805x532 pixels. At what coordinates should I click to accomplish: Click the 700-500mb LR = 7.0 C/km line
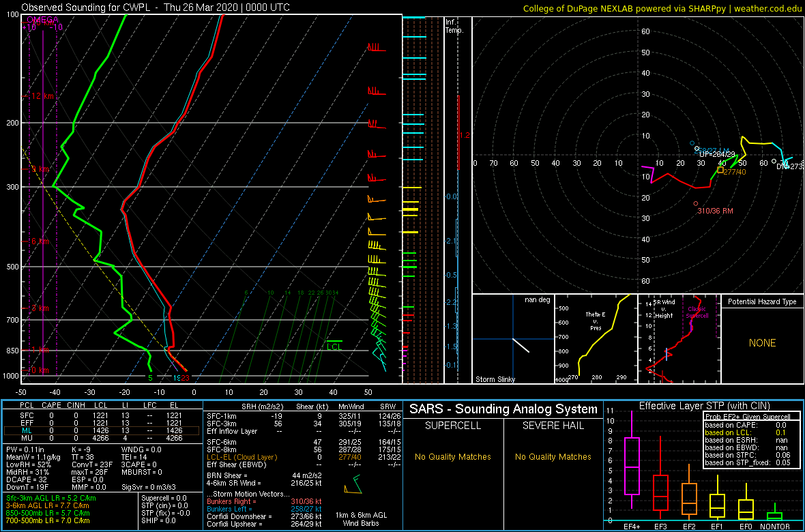click(48, 520)
